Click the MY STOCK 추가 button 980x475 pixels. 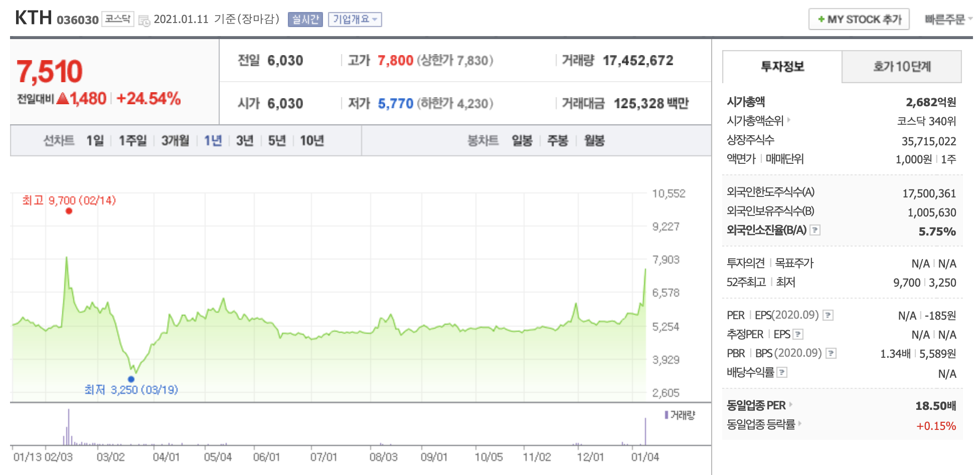pyautogui.click(x=859, y=19)
